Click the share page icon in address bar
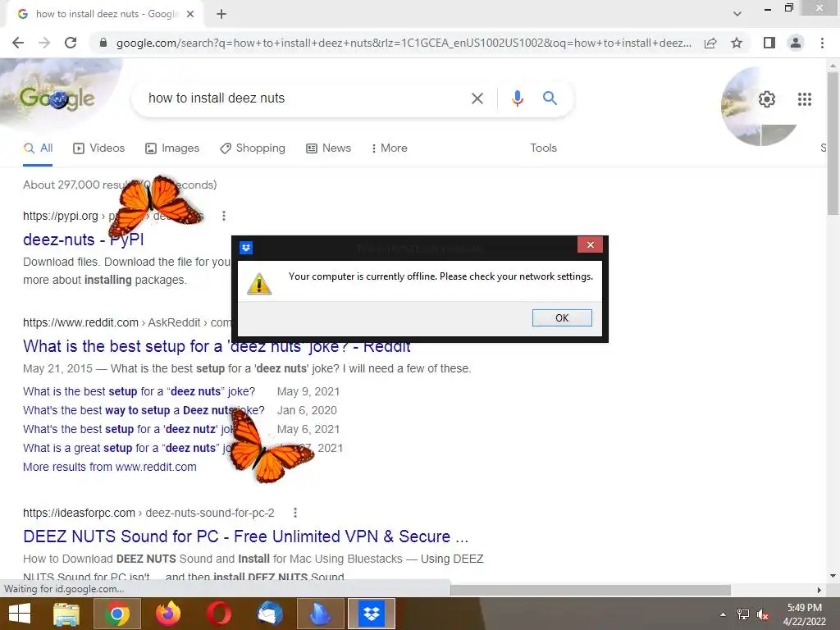Viewport: 840px width, 630px height. [710, 43]
